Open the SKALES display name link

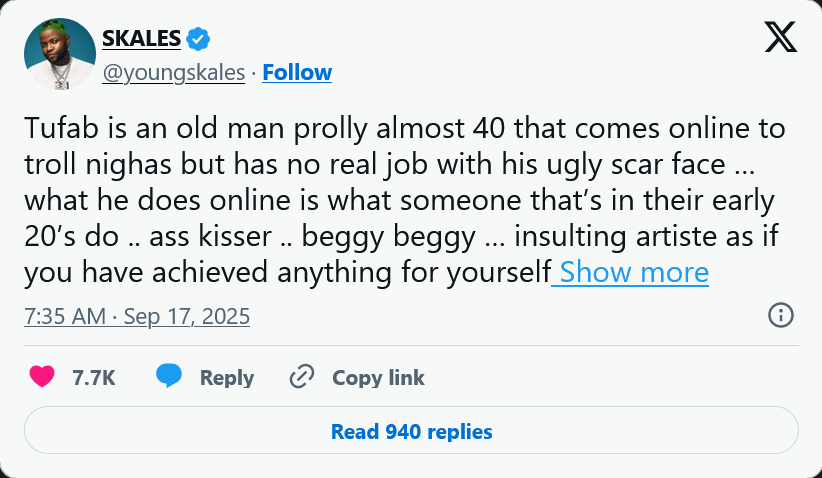coord(141,39)
